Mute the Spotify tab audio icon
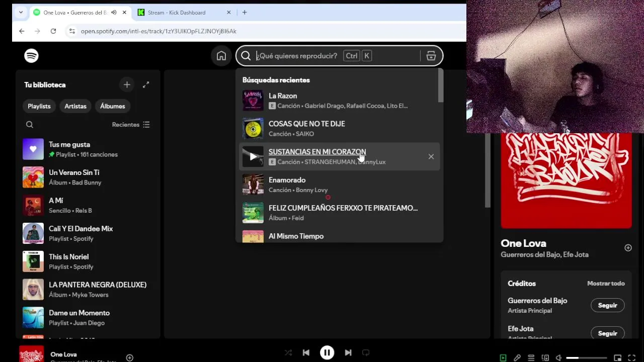Screen dimensions: 644x362 click(x=114, y=13)
